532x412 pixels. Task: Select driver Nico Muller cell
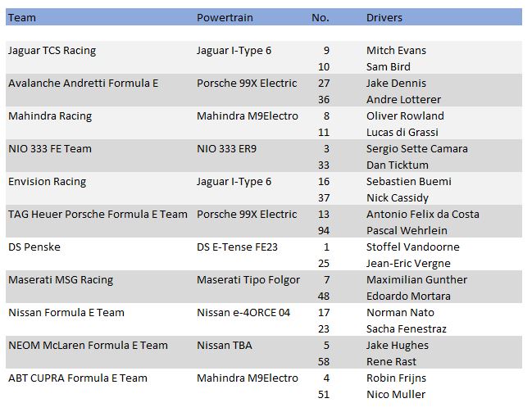click(x=396, y=394)
